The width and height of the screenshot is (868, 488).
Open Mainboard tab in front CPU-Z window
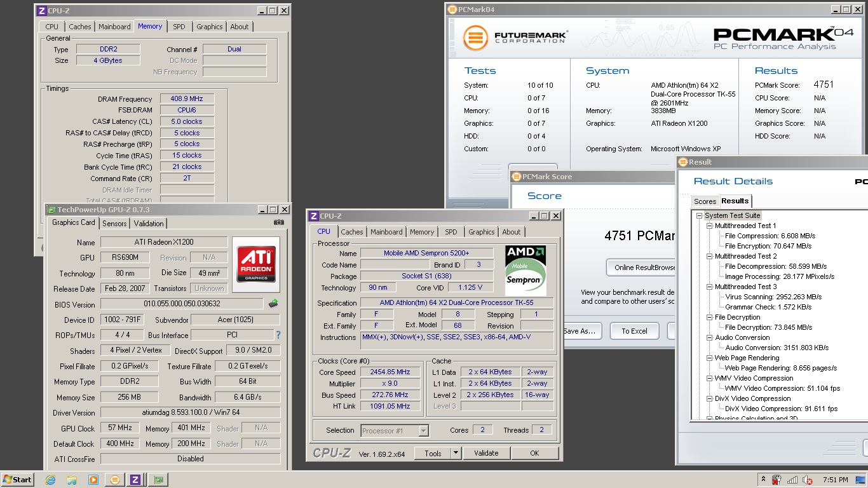tap(386, 232)
